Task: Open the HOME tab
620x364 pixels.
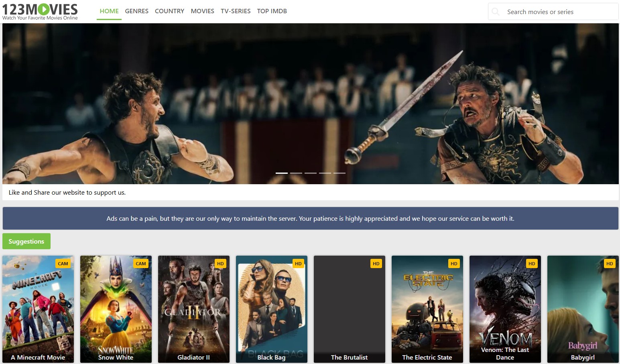Action: pyautogui.click(x=109, y=11)
